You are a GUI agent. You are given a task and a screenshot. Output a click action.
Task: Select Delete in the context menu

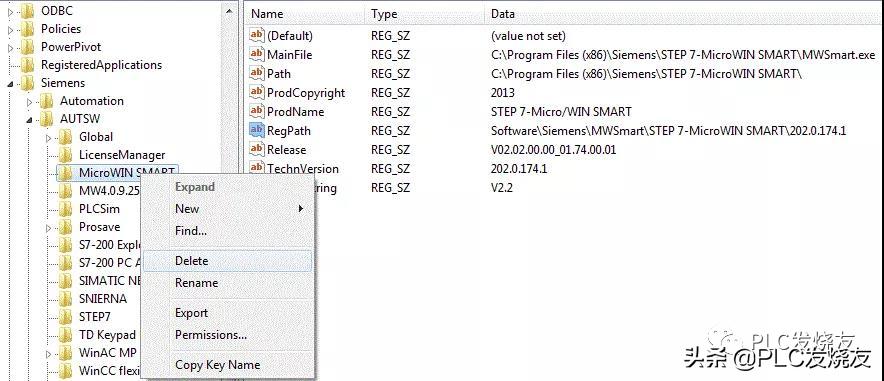(227, 261)
